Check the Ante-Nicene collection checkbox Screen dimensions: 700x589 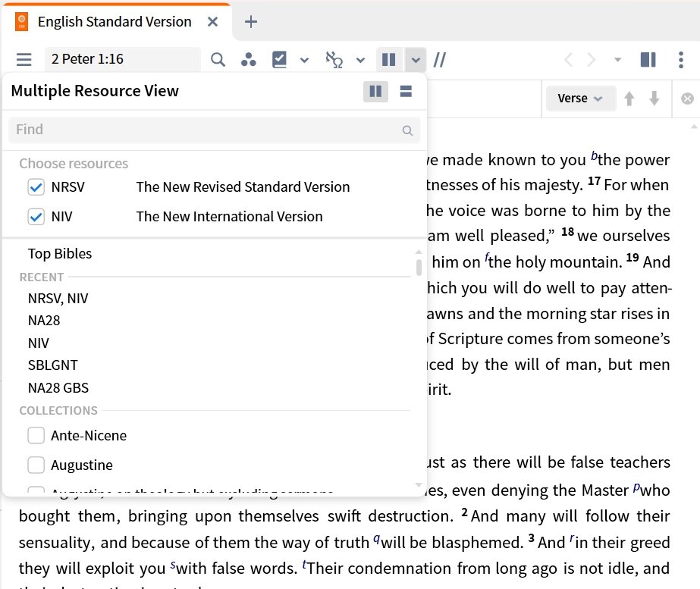[36, 435]
